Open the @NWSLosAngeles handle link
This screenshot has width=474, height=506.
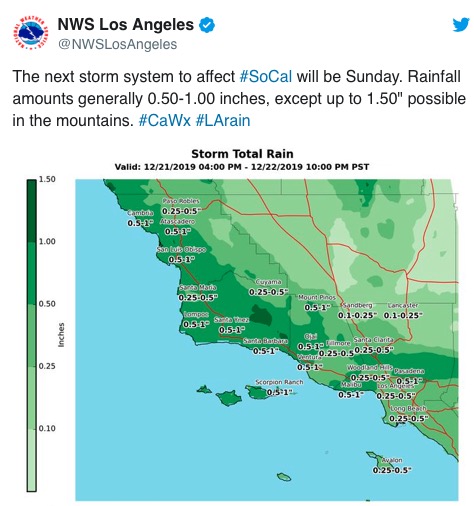pos(117,44)
